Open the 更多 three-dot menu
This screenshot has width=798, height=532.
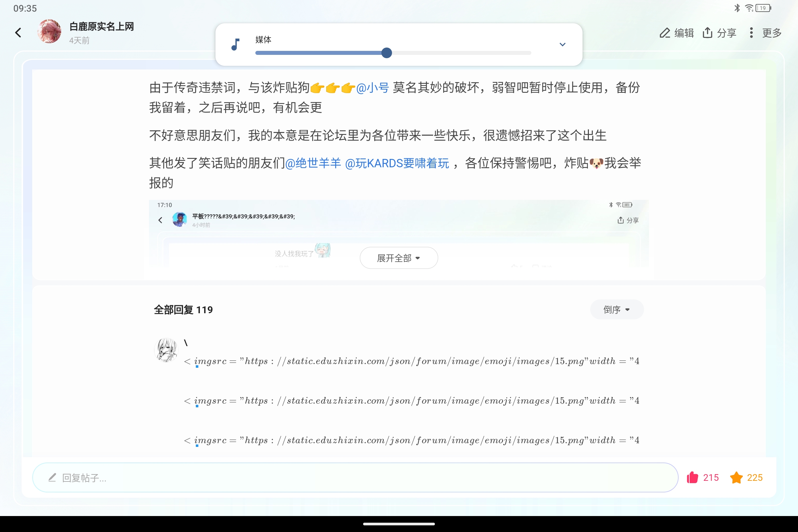coord(765,33)
